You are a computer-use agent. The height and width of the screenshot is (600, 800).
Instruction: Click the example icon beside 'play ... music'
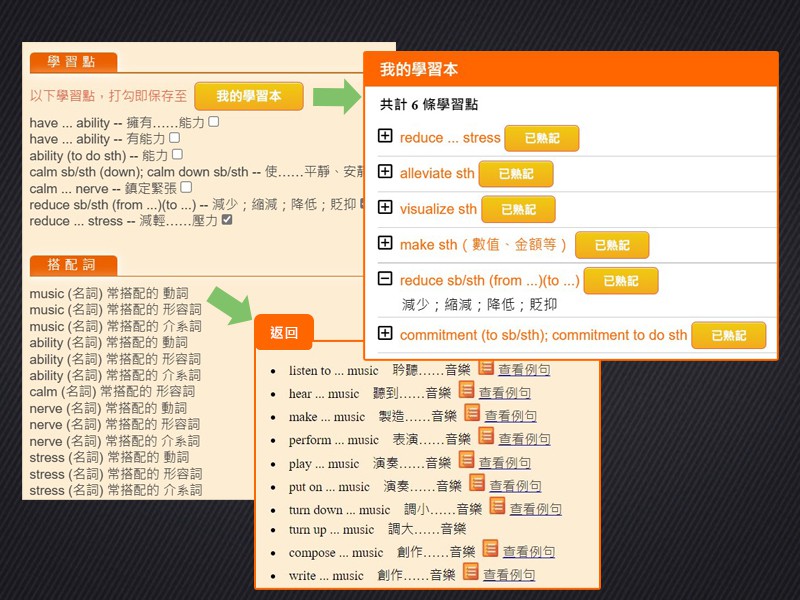coord(466,460)
